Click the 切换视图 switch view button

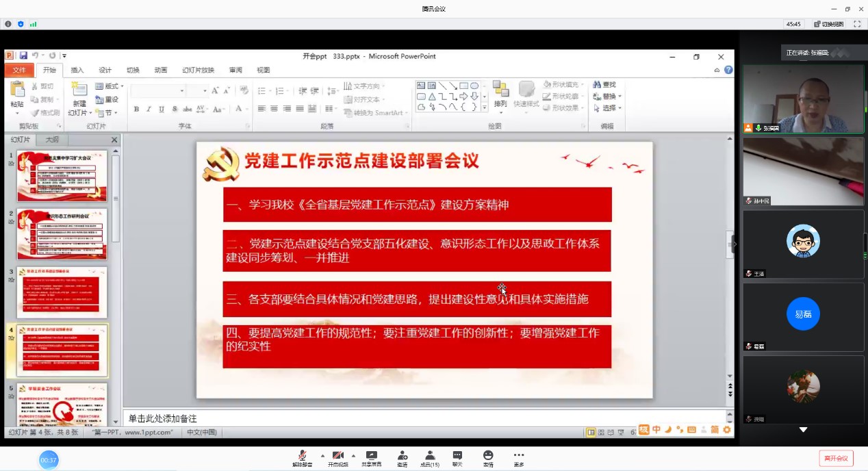point(828,24)
